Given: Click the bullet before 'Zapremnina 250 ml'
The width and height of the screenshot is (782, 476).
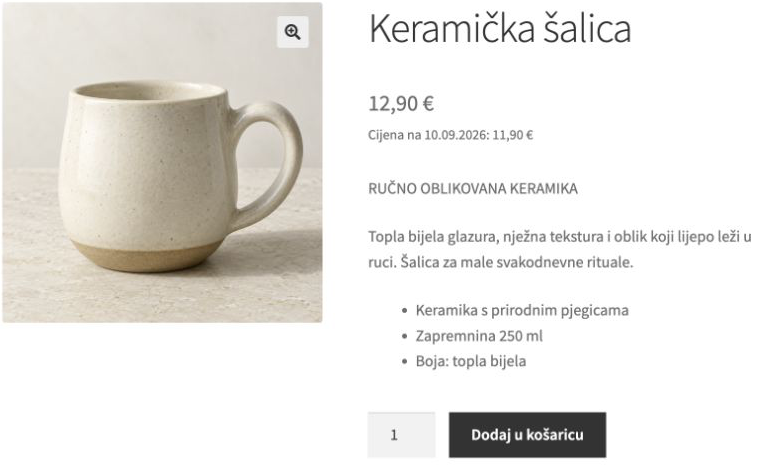Looking at the screenshot, I should pyautogui.click(x=404, y=336).
